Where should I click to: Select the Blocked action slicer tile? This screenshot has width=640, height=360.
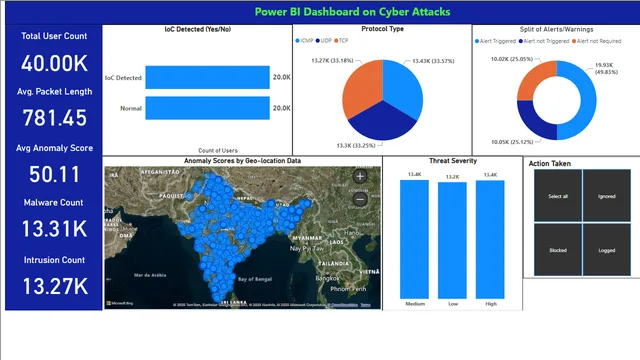pyautogui.click(x=558, y=250)
